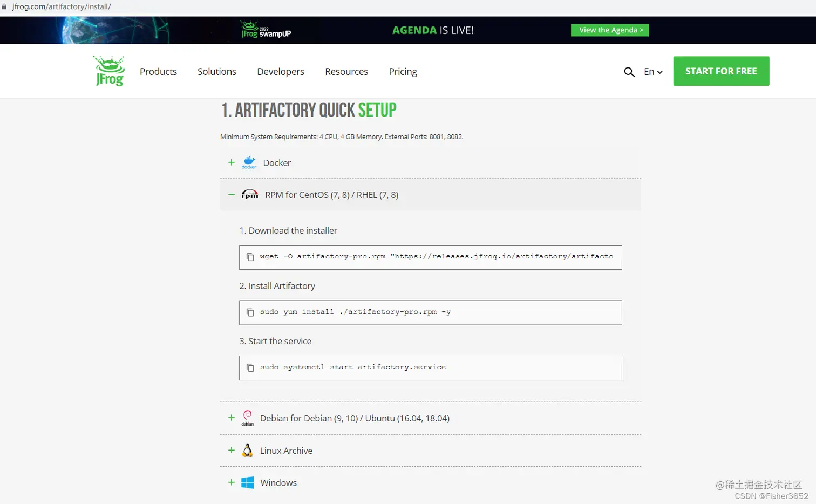816x504 pixels.
Task: Click '3. Start the service' step text
Action: click(275, 341)
